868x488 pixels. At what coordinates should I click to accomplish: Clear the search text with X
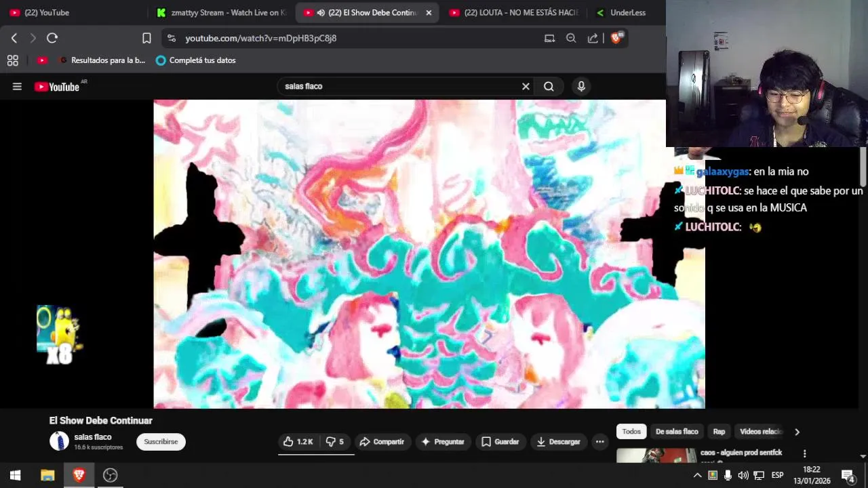coord(526,86)
